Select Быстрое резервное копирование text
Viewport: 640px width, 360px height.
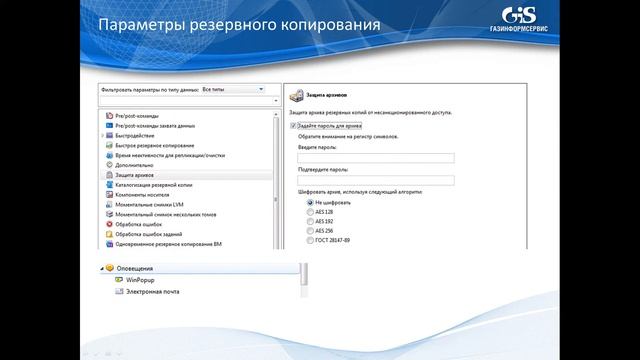155,145
